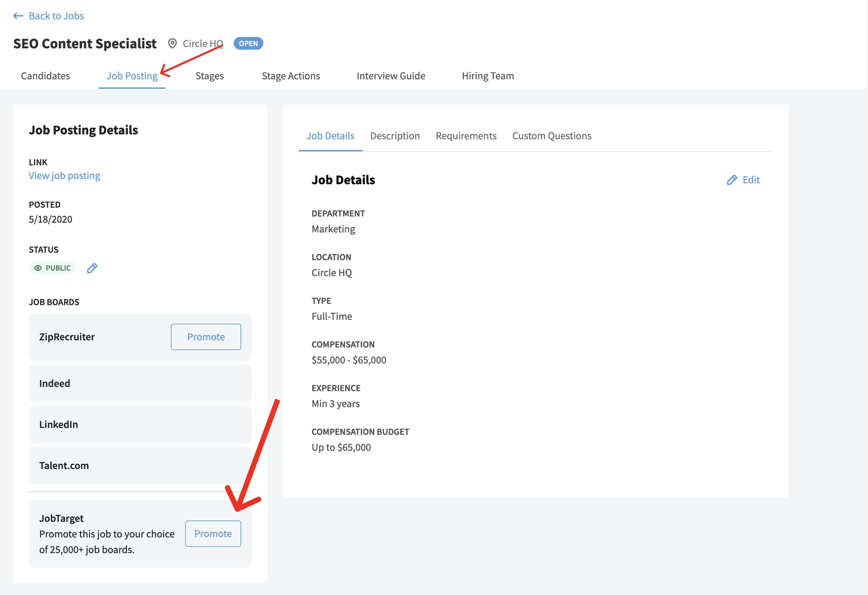Open the Hiring Team tab
Image resolution: width=868 pixels, height=595 pixels.
(x=488, y=76)
